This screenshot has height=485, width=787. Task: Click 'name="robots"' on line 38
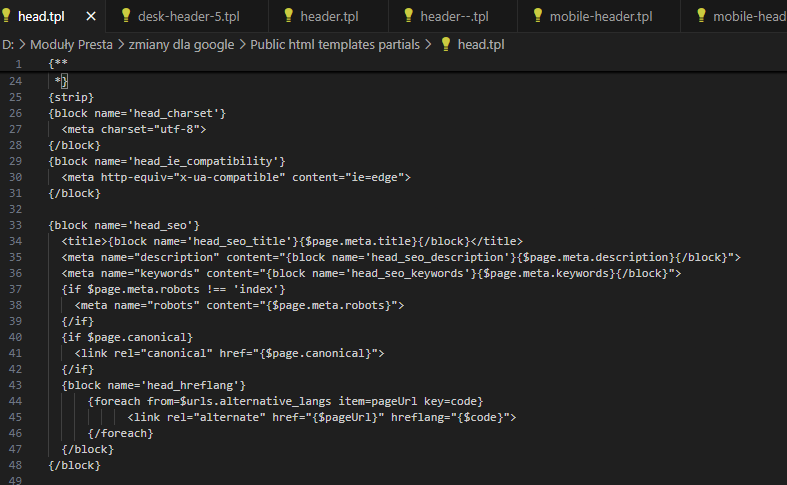coord(157,305)
